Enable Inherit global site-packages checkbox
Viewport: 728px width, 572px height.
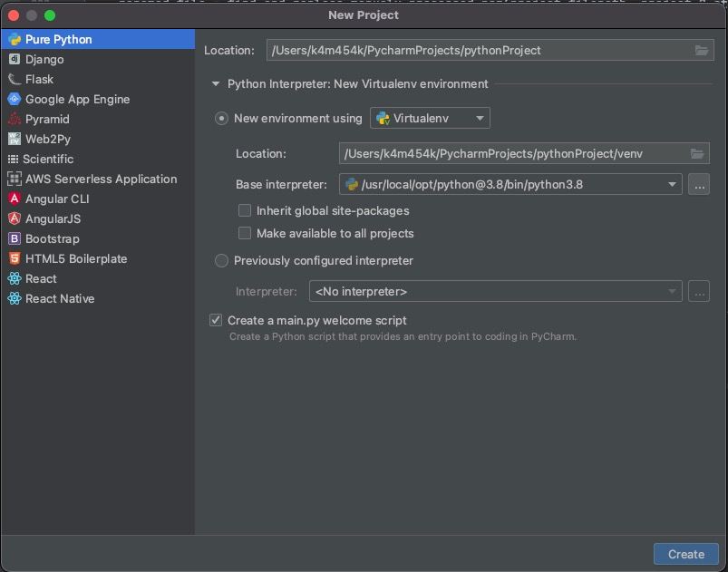[x=245, y=211]
